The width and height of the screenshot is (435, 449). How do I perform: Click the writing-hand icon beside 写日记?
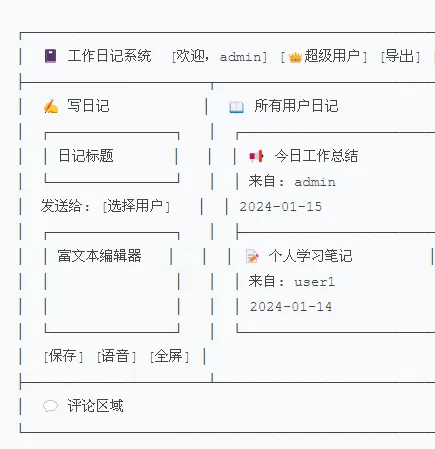pyautogui.click(x=51, y=106)
